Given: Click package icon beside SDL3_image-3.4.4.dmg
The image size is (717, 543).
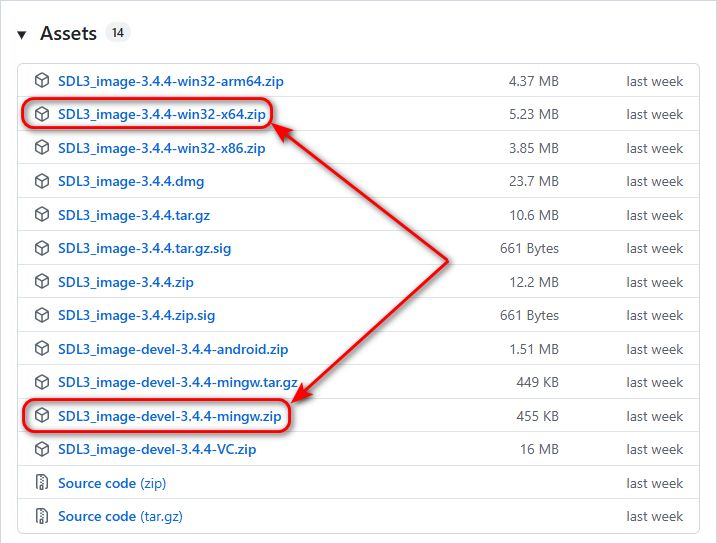Looking at the screenshot, I should (x=42, y=181).
